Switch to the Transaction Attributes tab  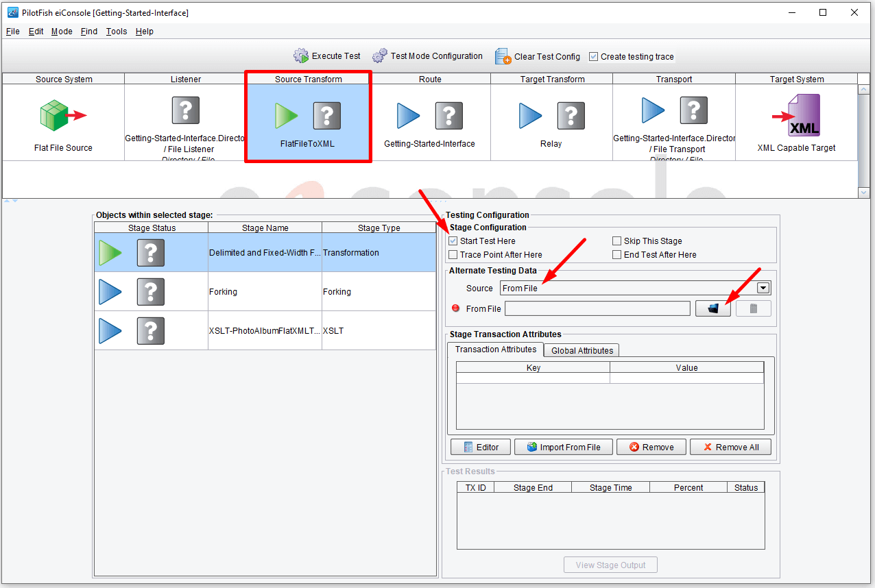click(496, 350)
